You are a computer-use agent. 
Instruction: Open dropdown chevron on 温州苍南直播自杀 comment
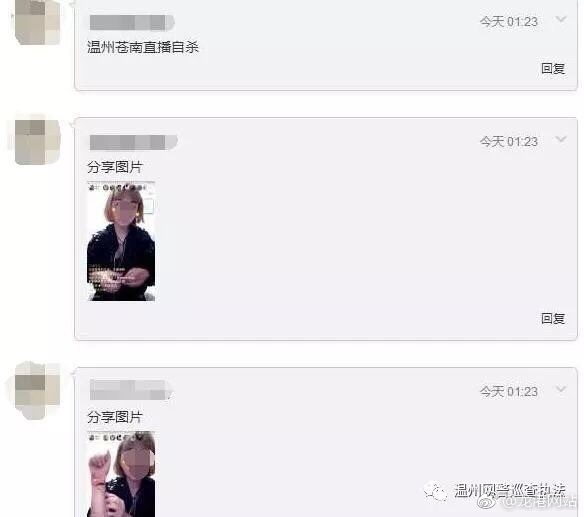coord(561,19)
